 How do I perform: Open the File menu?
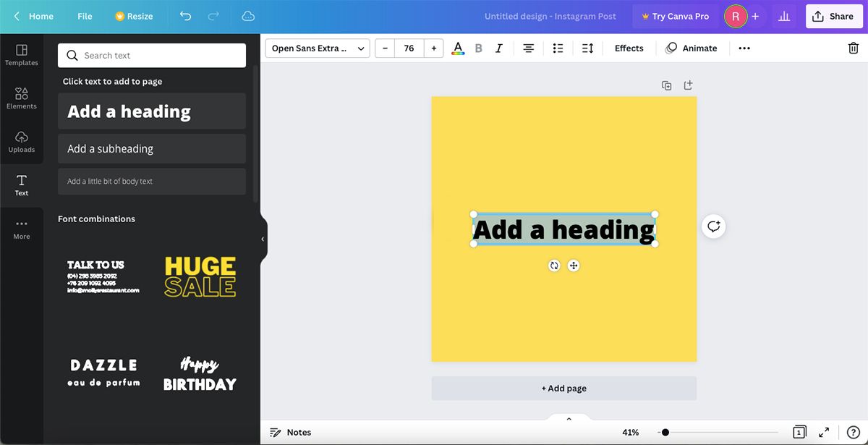(x=85, y=16)
